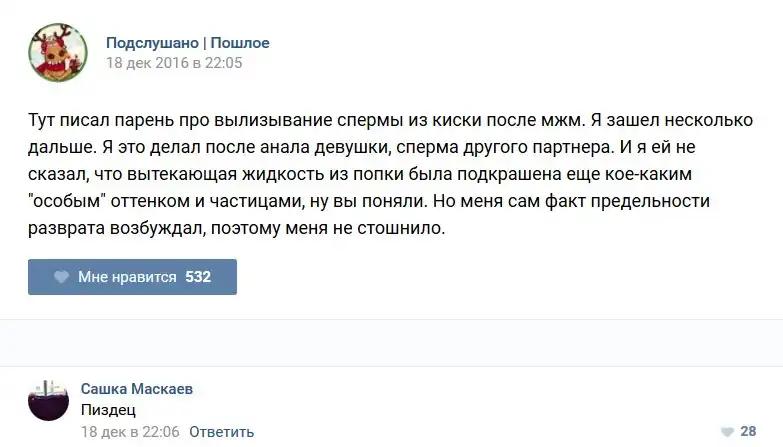Open the Подслушано | Пошлое group page
Viewport: 783px width, 447px height.
coord(187,43)
